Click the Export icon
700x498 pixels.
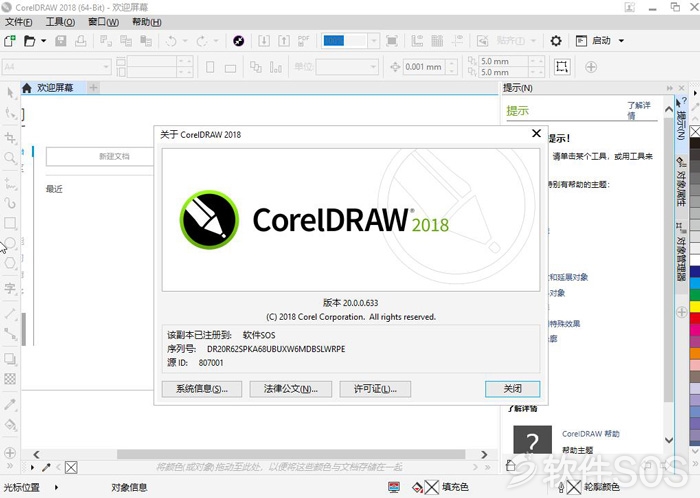pyautogui.click(x=284, y=41)
